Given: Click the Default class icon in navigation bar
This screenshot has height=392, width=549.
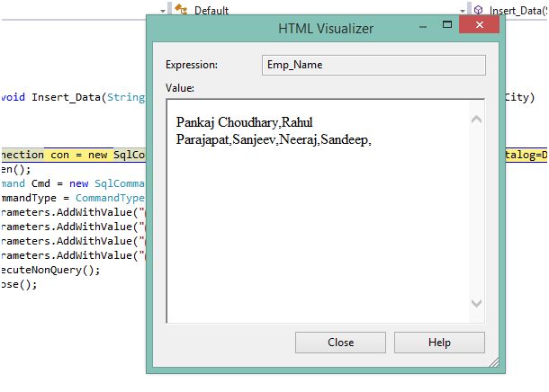Looking at the screenshot, I should coord(181,10).
